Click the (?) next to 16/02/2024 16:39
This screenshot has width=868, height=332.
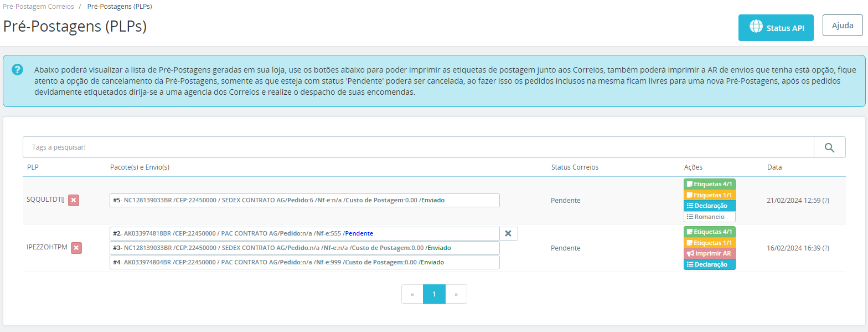(x=826, y=248)
